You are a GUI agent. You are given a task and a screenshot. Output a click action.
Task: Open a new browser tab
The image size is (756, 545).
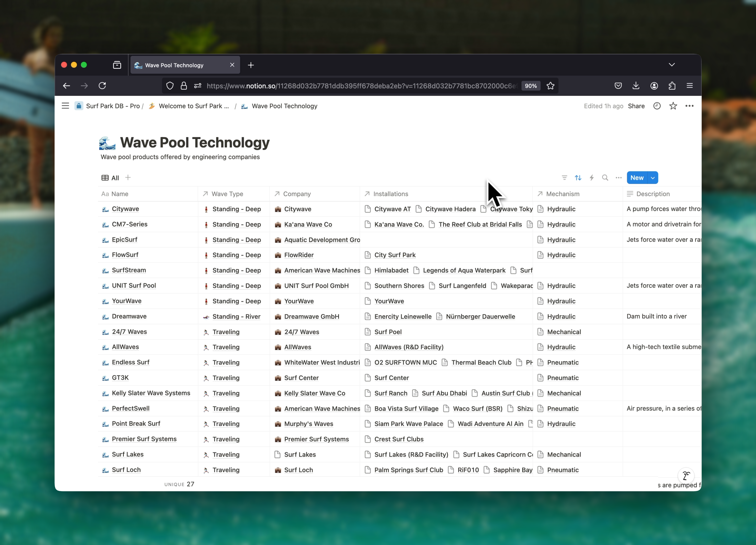point(251,65)
